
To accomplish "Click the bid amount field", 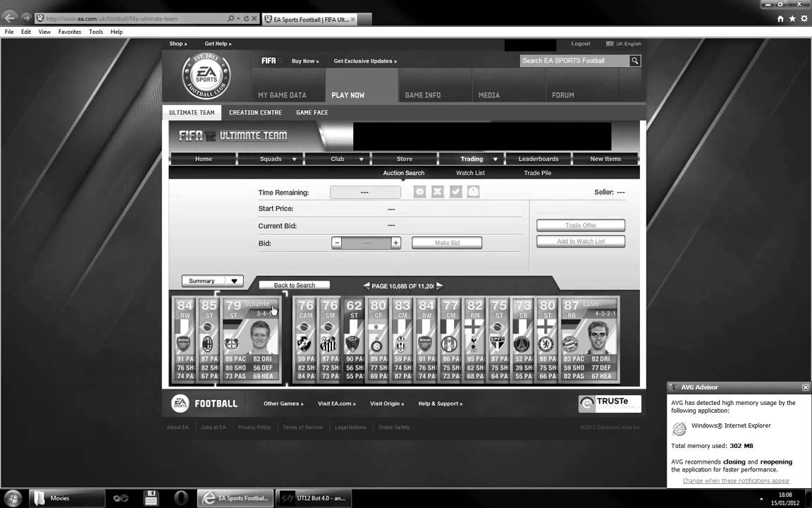I will coord(366,243).
